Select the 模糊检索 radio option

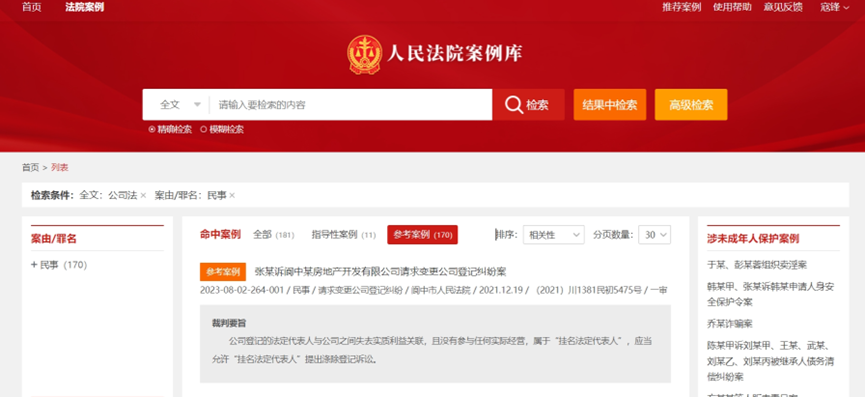tap(204, 130)
